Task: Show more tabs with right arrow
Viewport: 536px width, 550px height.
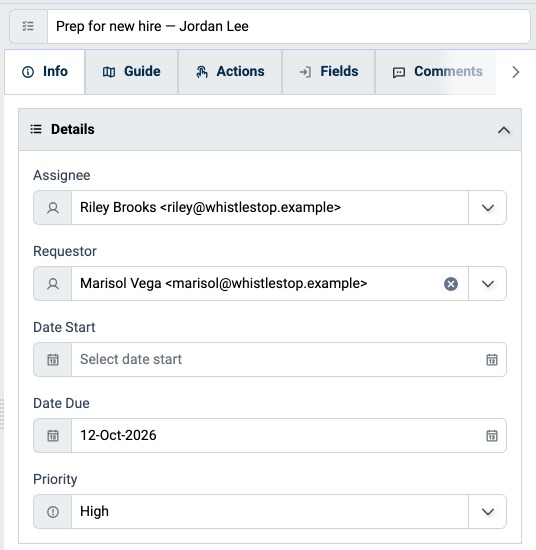Action: 515,72
